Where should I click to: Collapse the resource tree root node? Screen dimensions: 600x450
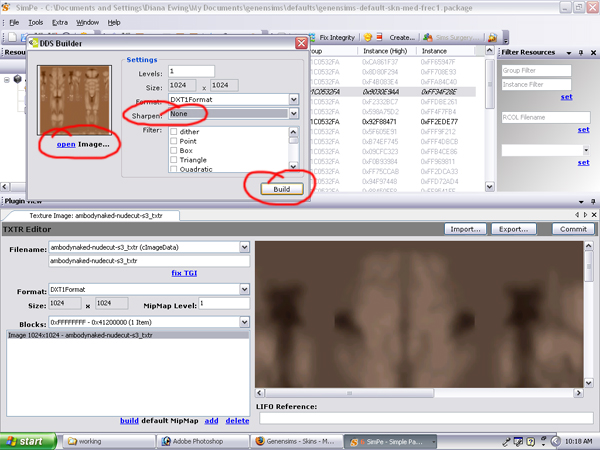[7, 80]
